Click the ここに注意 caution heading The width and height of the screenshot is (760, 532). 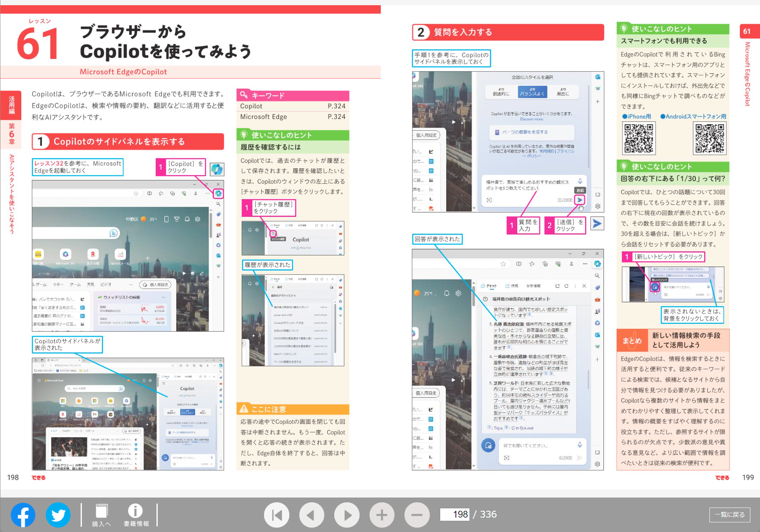coord(293,409)
